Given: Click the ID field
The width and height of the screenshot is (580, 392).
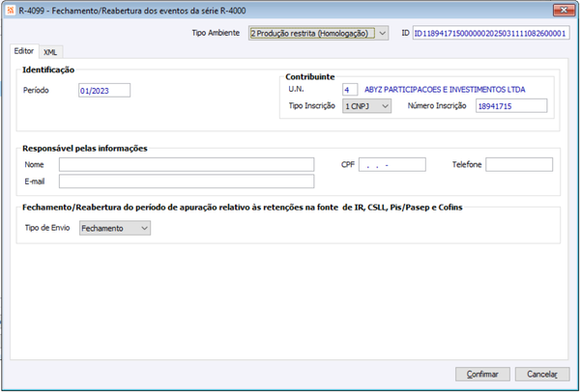Looking at the screenshot, I should point(491,33).
